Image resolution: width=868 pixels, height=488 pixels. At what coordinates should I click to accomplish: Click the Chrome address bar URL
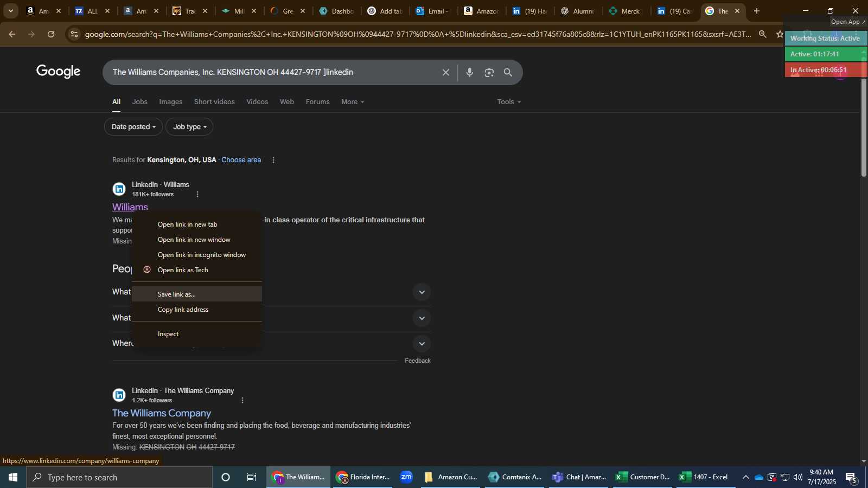pyautogui.click(x=418, y=34)
